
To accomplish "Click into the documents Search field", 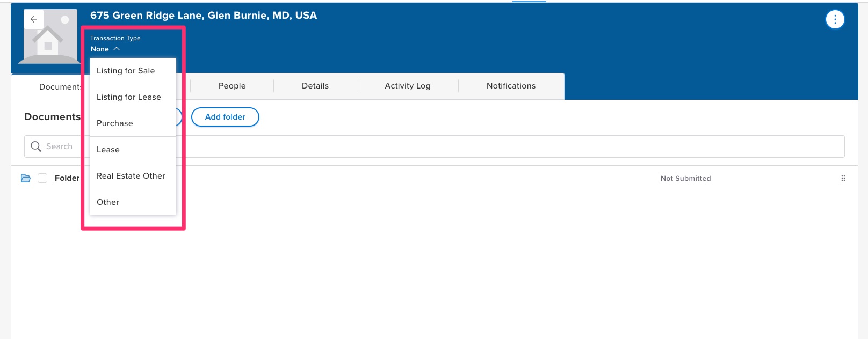I will (435, 146).
